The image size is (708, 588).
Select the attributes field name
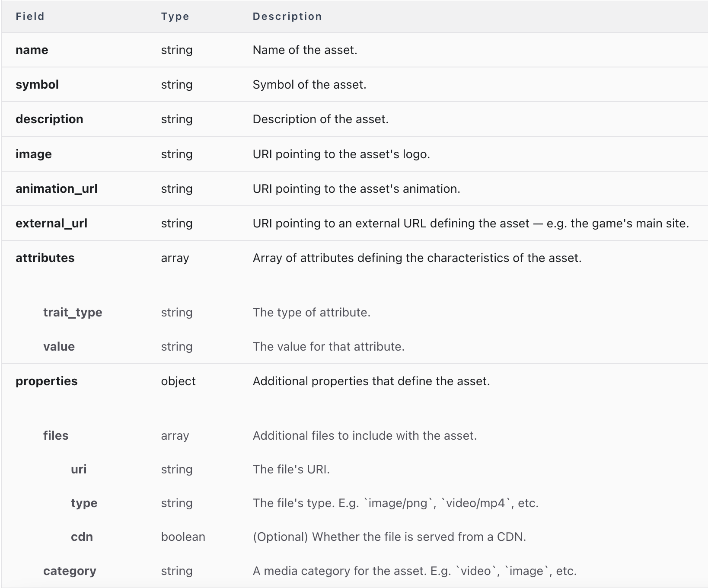point(45,258)
